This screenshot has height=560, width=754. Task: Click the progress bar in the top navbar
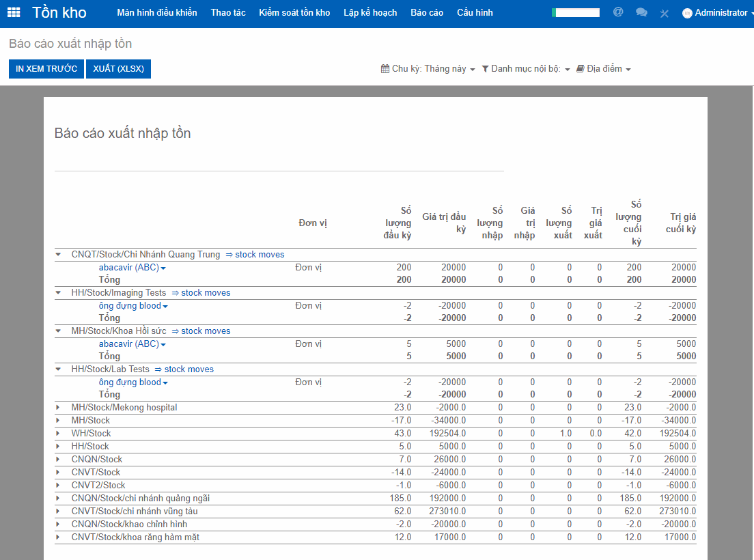(x=575, y=13)
